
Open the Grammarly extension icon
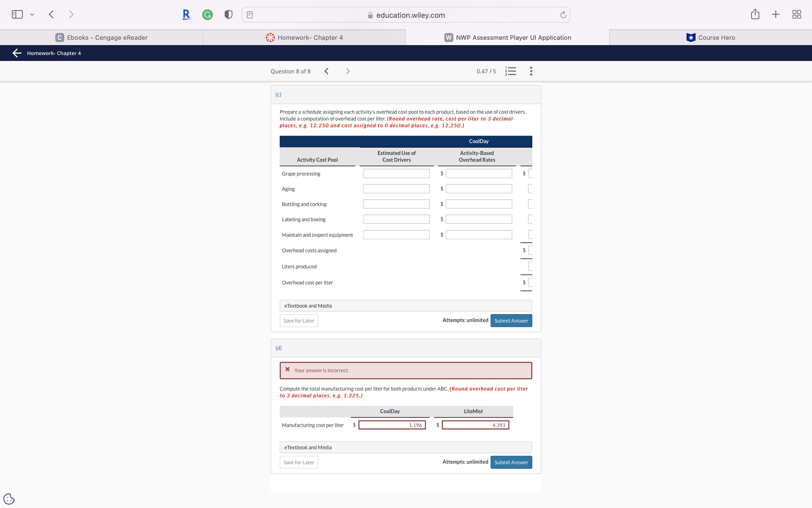207,15
